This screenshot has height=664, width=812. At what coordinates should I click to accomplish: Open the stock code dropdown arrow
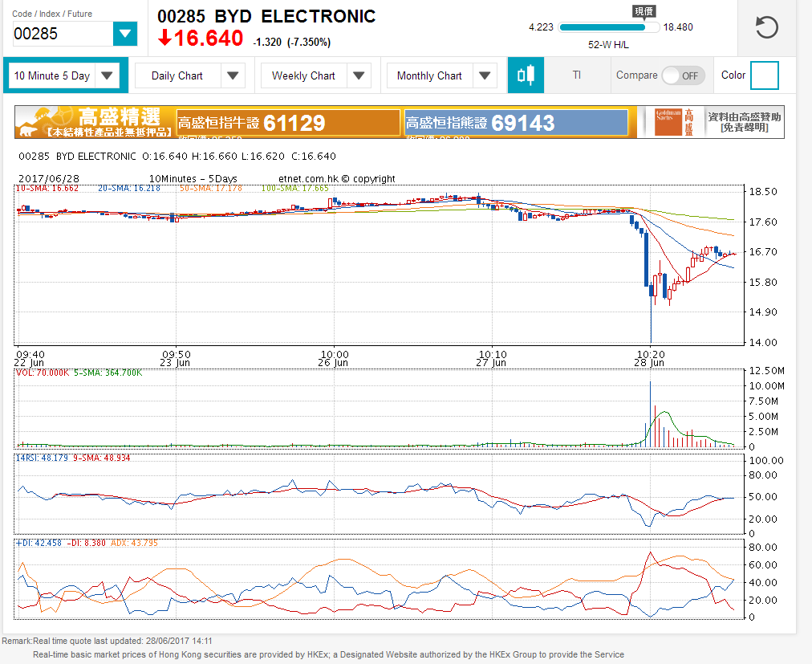(125, 34)
